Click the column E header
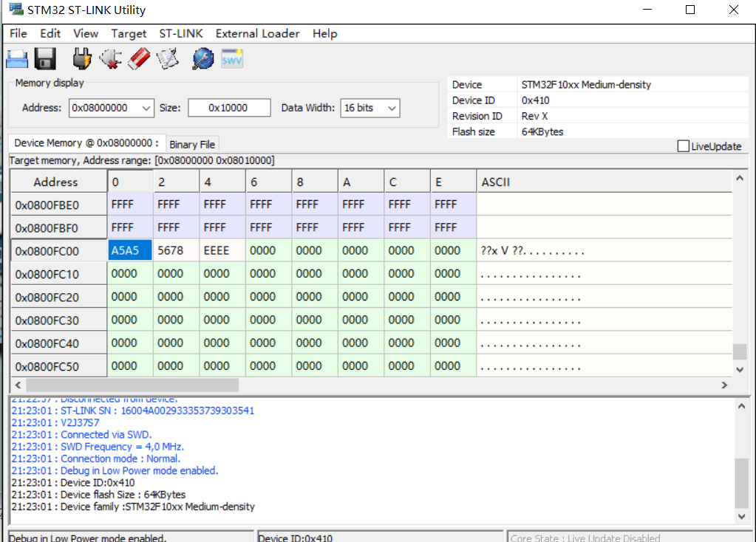The width and height of the screenshot is (756, 542). pos(453,182)
